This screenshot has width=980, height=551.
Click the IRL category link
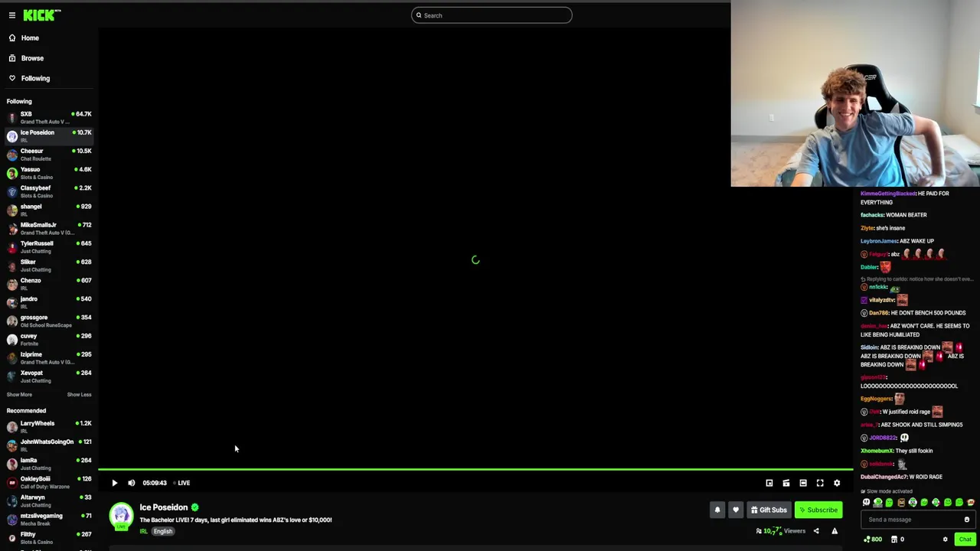(143, 531)
